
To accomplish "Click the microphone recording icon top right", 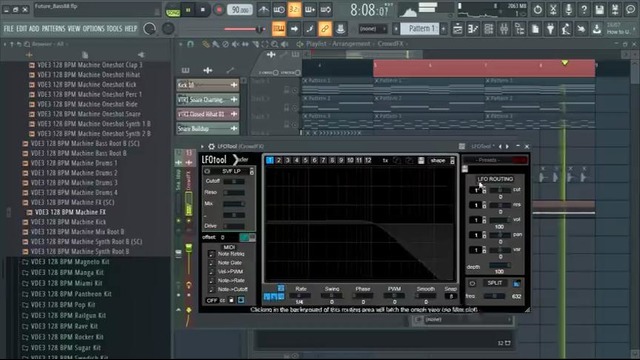I will pyautogui.click(x=569, y=9).
